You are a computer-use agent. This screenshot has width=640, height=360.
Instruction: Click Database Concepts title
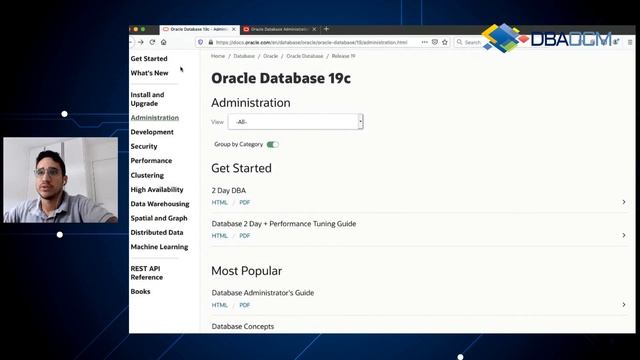tap(243, 326)
